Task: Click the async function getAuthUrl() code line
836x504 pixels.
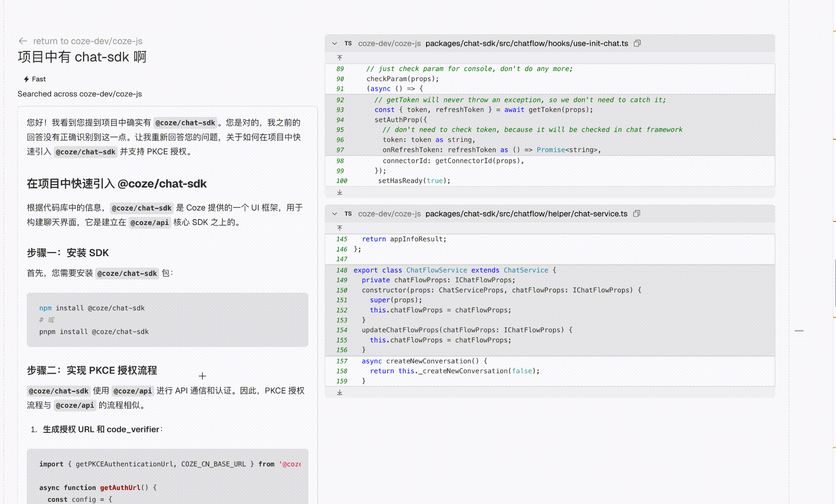Action: (x=98, y=488)
